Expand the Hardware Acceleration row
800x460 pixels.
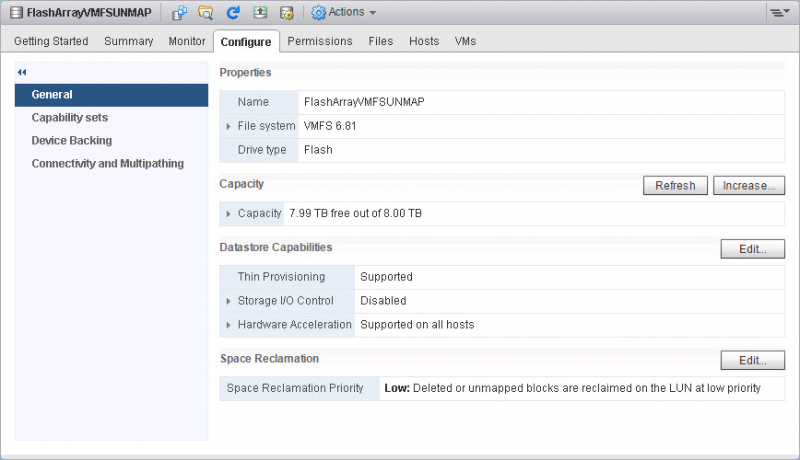click(228, 325)
